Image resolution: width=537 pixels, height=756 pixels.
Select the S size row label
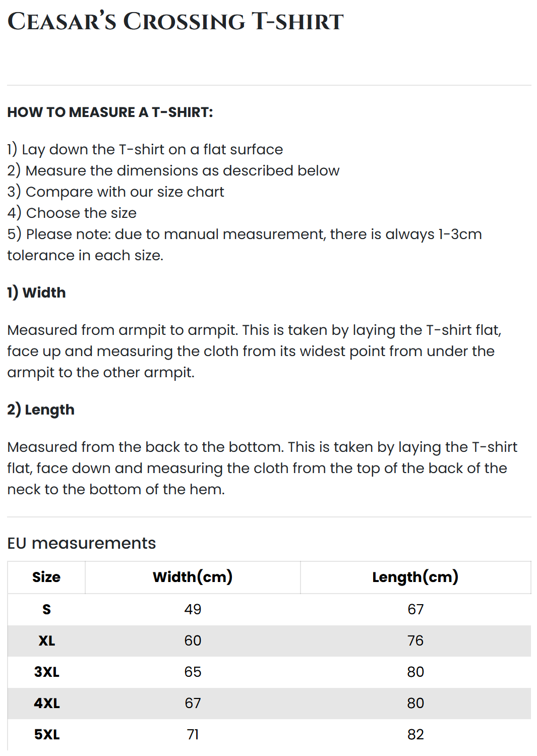coord(46,609)
